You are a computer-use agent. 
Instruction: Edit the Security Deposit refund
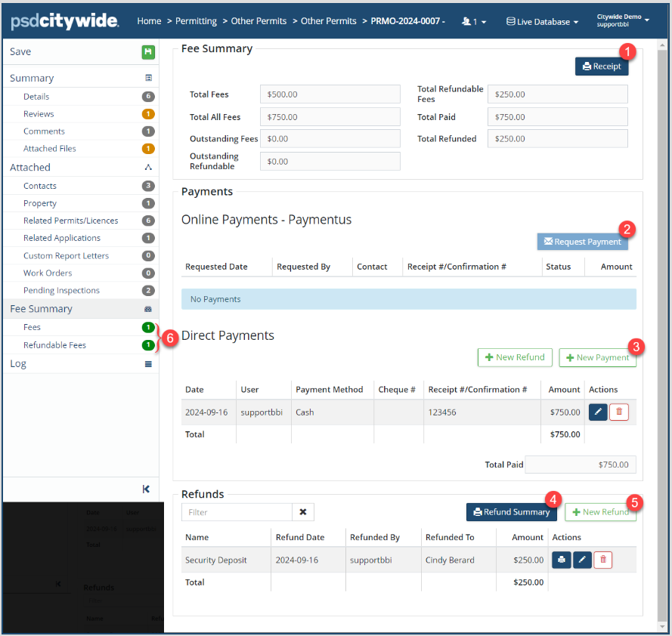click(582, 560)
